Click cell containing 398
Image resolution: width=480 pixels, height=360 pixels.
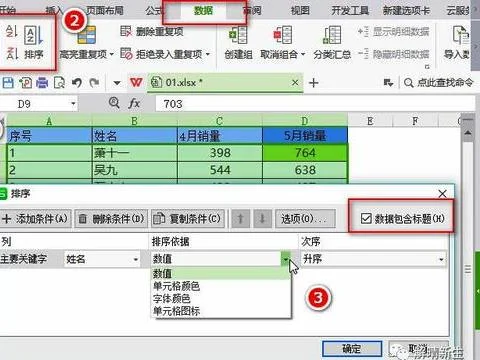tap(220, 153)
